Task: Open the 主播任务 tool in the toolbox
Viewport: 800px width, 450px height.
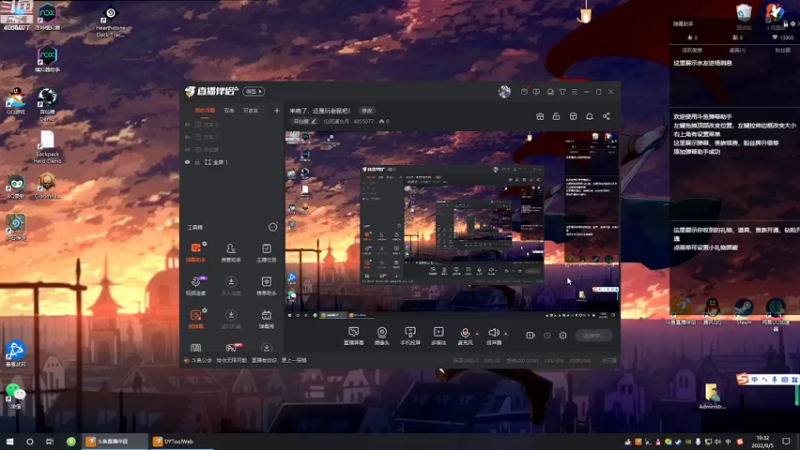Action: point(266,252)
